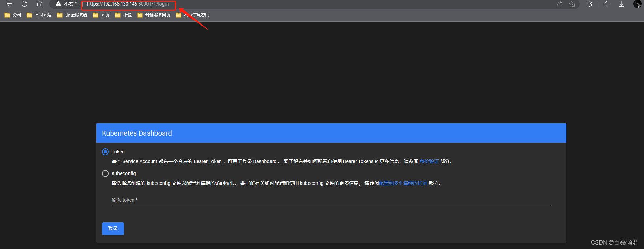644x249 pixels.
Task: Open the 学习网站 bookmark folder
Action: pyautogui.click(x=39, y=15)
